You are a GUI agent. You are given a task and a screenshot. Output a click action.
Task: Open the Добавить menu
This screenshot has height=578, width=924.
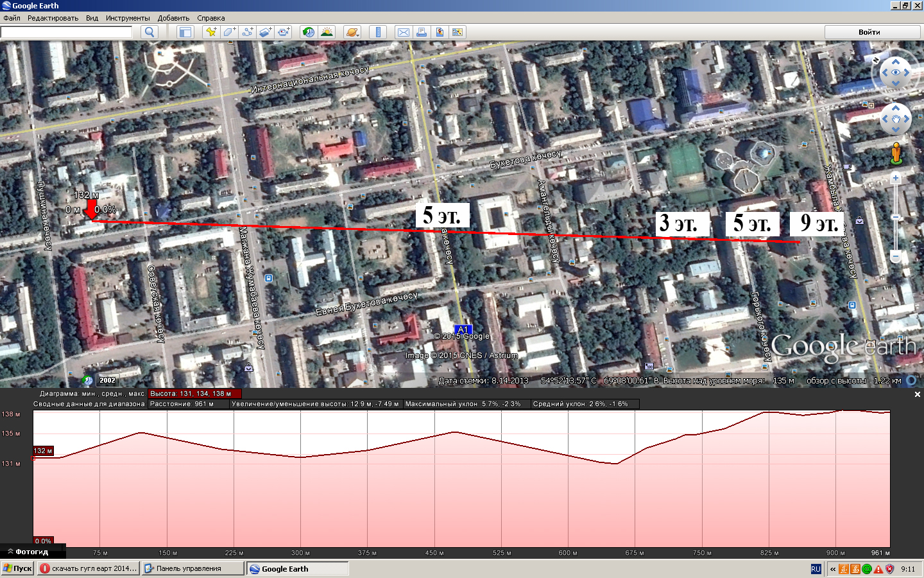[173, 18]
